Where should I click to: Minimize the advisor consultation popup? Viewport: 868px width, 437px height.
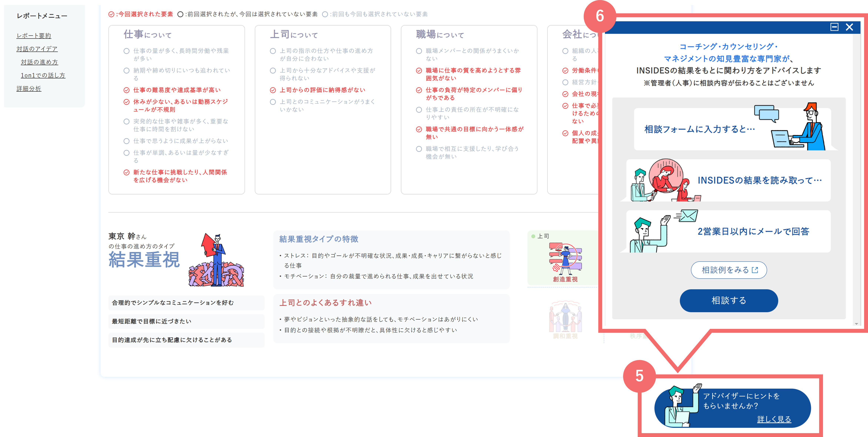point(834,27)
